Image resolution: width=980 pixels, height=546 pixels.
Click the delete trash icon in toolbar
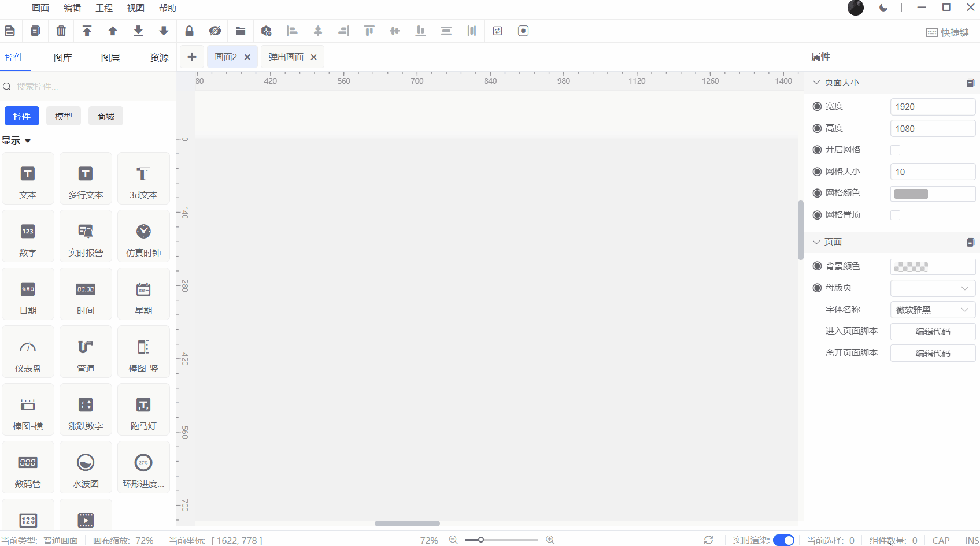click(x=61, y=31)
